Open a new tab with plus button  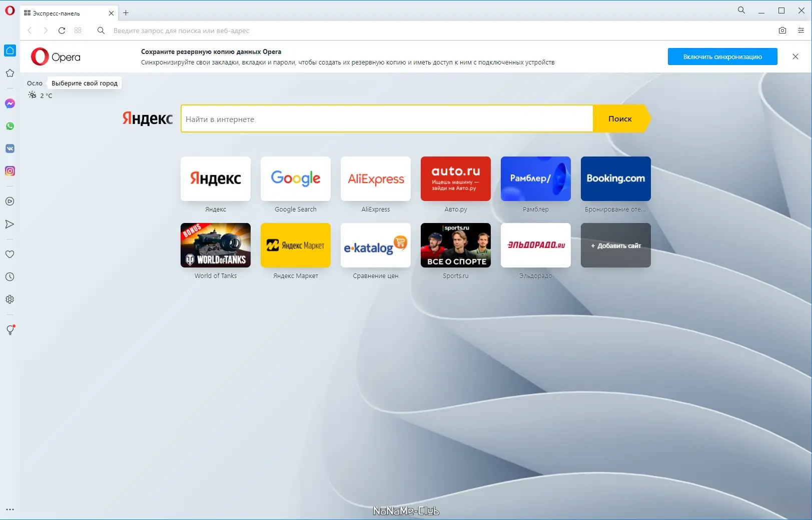click(126, 13)
